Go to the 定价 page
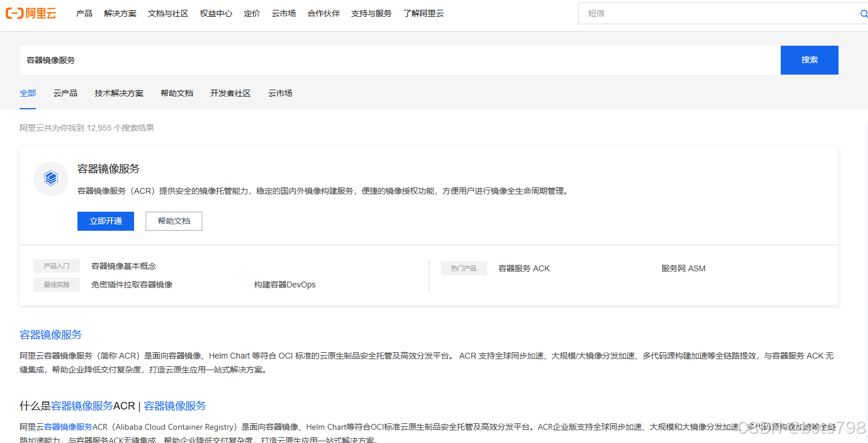 coord(252,13)
